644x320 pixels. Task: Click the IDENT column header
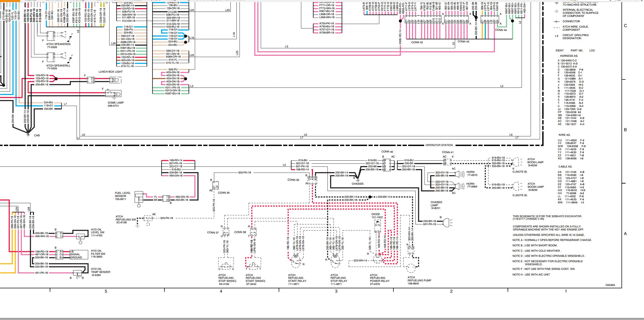[559, 50]
